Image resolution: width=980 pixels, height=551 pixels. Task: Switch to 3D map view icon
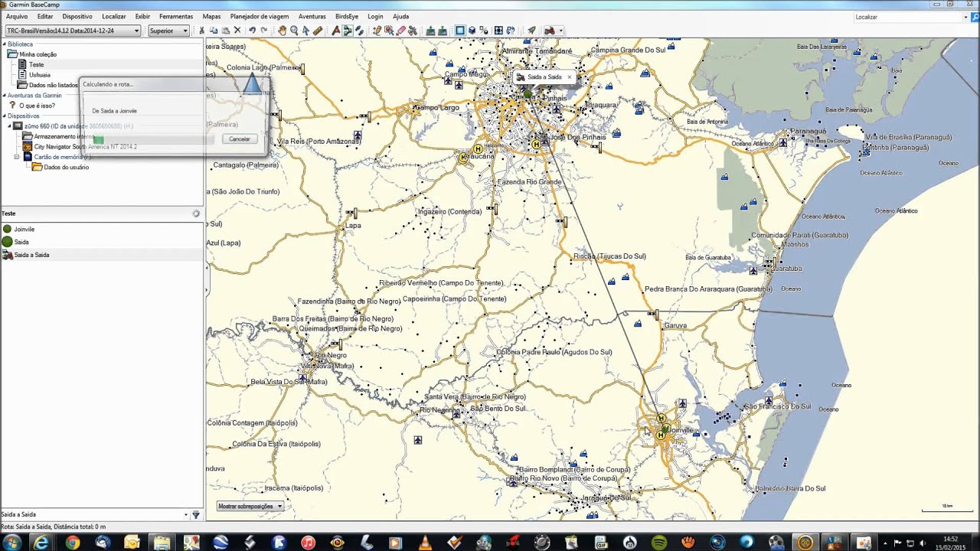pyautogui.click(x=472, y=31)
